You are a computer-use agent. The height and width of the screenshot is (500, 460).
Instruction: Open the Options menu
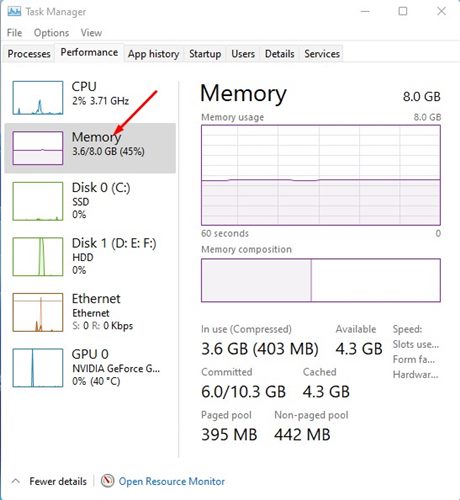(51, 33)
